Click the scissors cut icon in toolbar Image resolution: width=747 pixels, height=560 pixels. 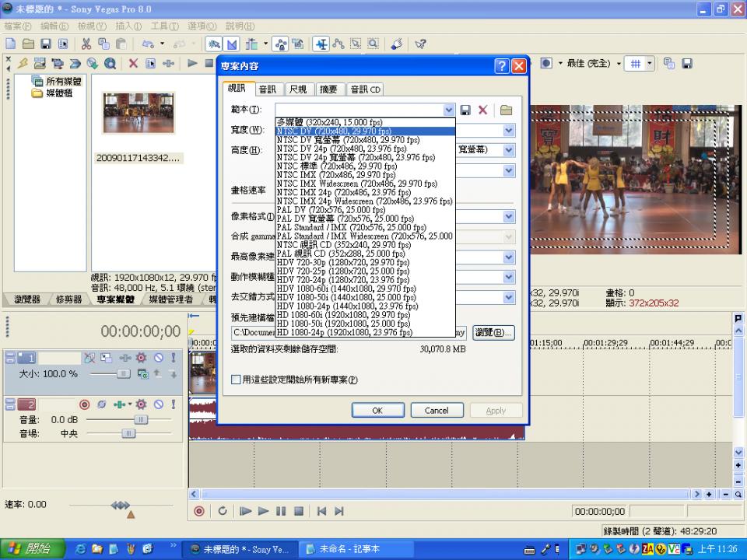(86, 44)
